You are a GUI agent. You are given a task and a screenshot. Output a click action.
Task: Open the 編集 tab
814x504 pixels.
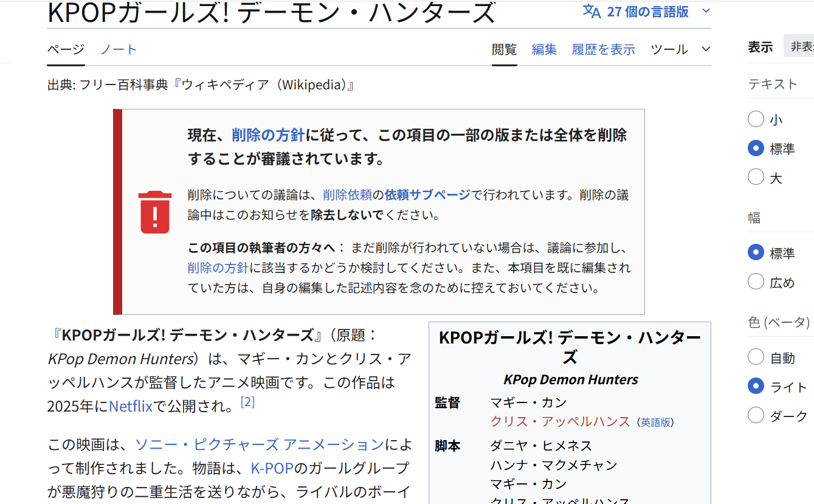tap(544, 49)
